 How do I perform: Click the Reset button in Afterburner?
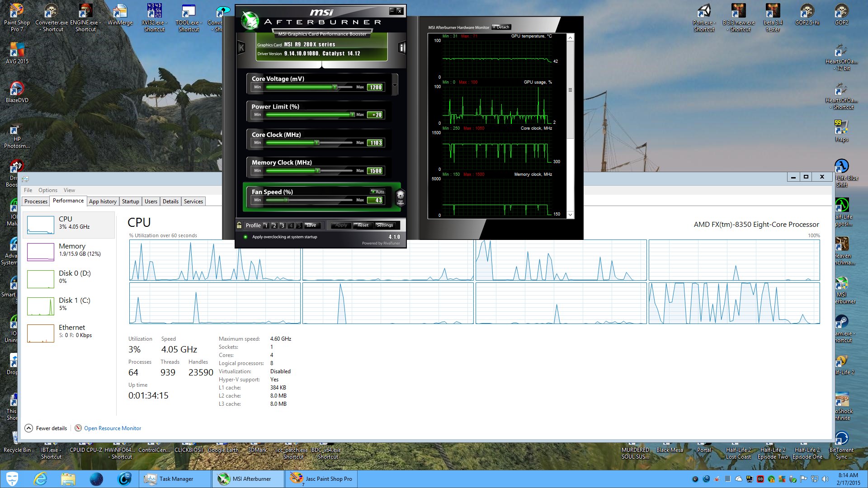coord(363,225)
